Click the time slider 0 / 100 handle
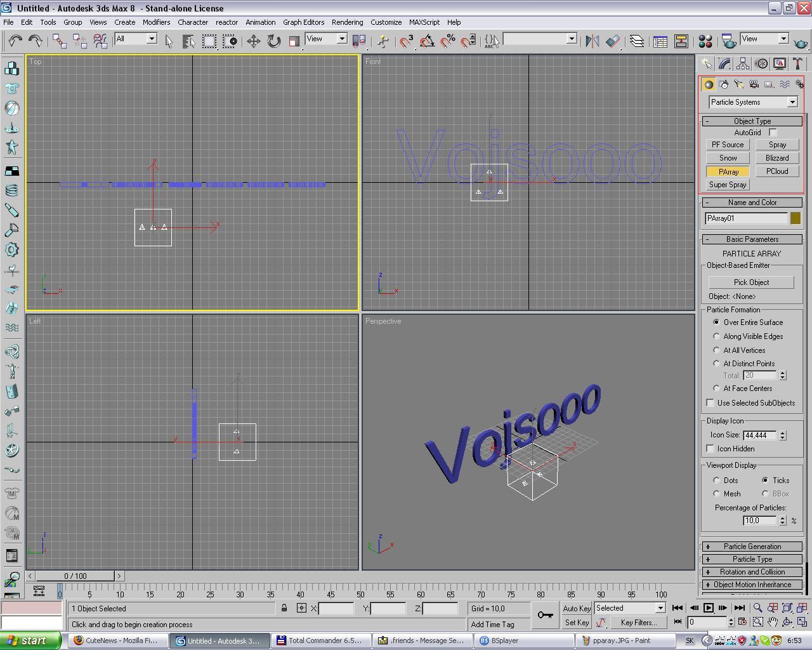The height and width of the screenshot is (650, 812). point(75,576)
